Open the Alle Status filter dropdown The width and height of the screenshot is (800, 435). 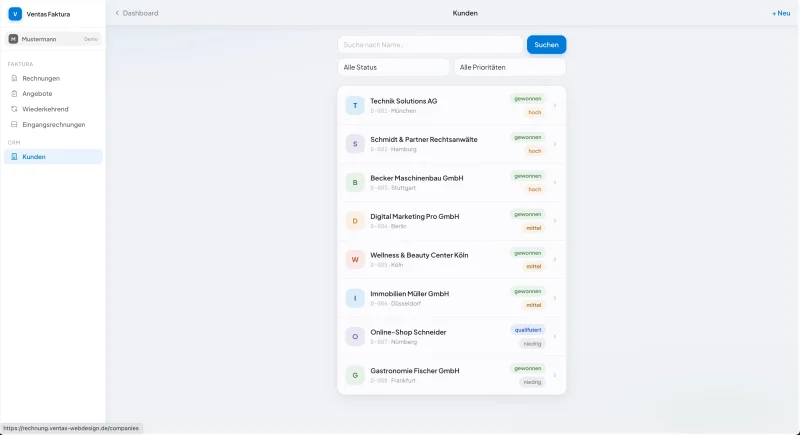click(393, 67)
